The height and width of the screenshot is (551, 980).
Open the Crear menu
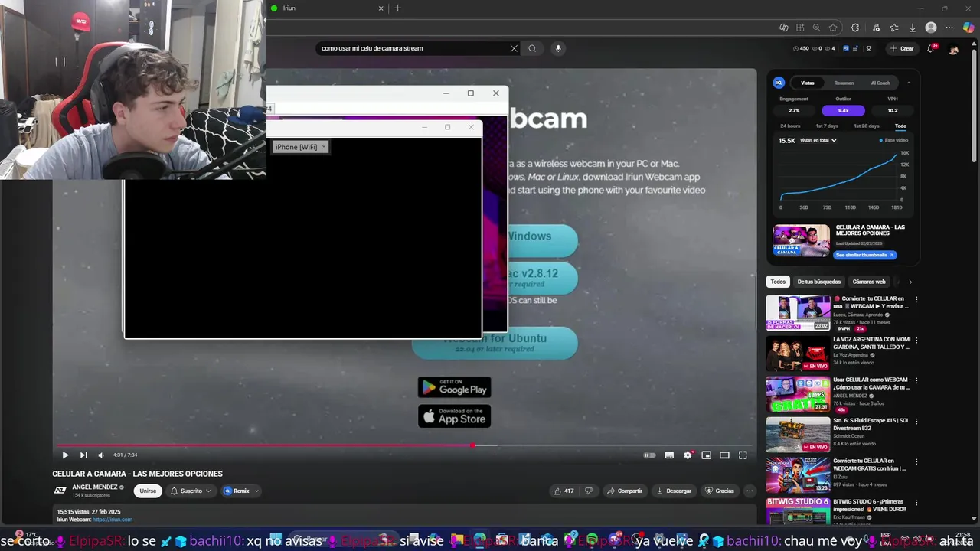[x=902, y=48]
